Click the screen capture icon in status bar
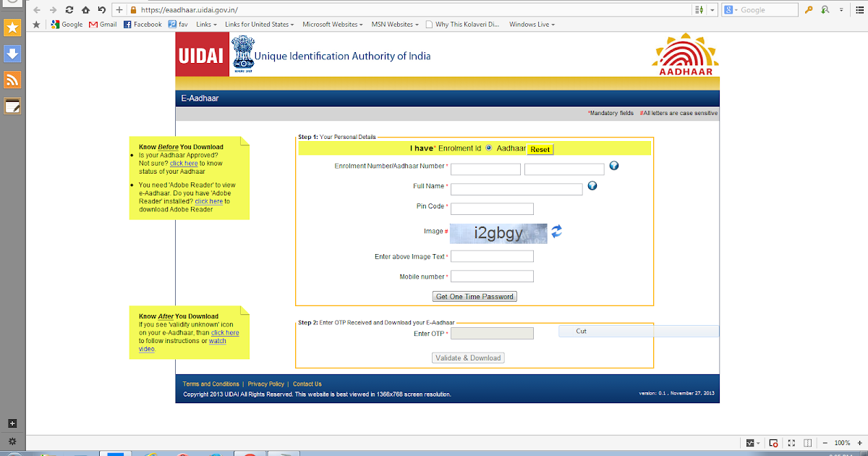Viewport: 868px width, 456px height. [773, 443]
